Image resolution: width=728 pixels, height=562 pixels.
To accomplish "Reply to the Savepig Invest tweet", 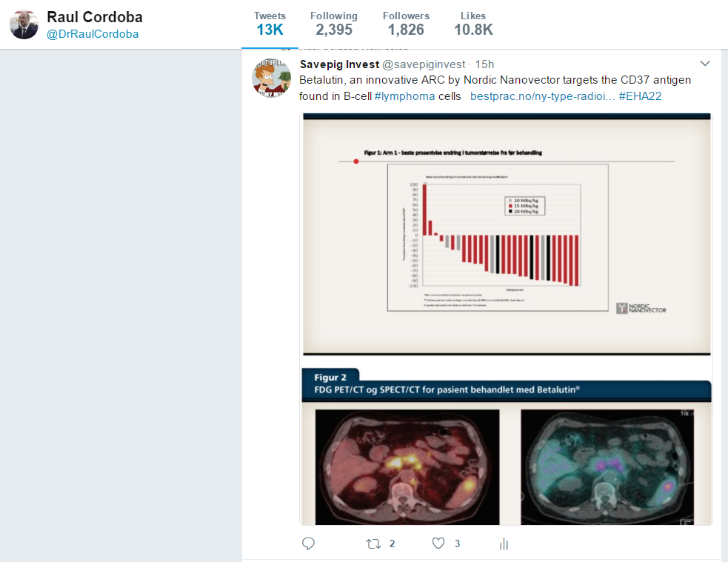I will click(x=308, y=543).
